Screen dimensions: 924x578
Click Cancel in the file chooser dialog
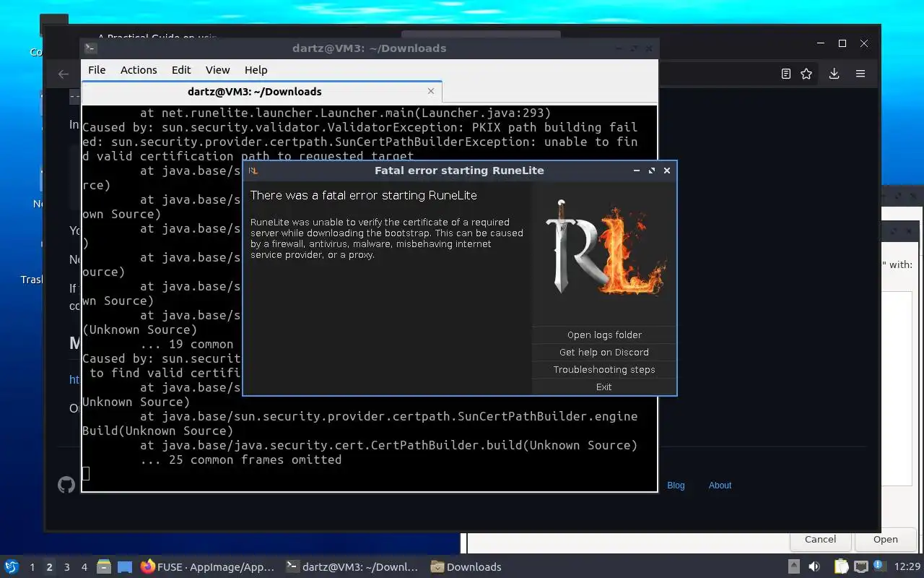pyautogui.click(x=820, y=539)
